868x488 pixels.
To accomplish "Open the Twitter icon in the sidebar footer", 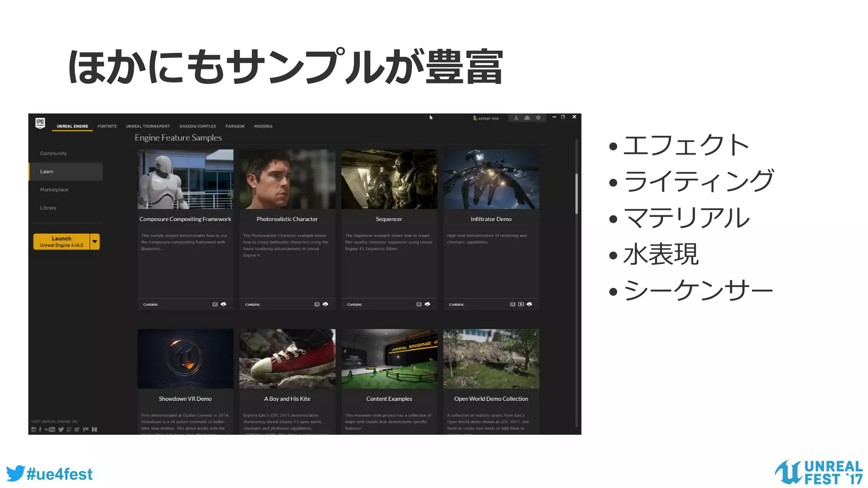I will 61,430.
